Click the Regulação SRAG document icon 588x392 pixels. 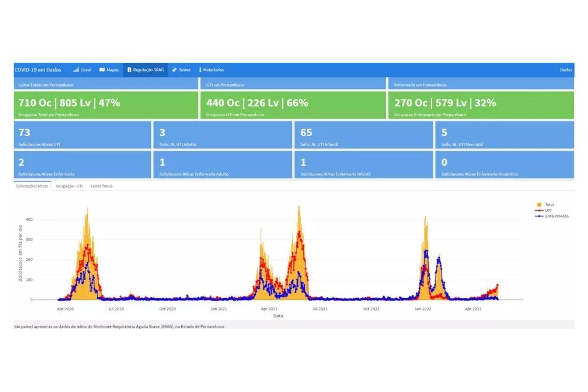[x=129, y=70]
